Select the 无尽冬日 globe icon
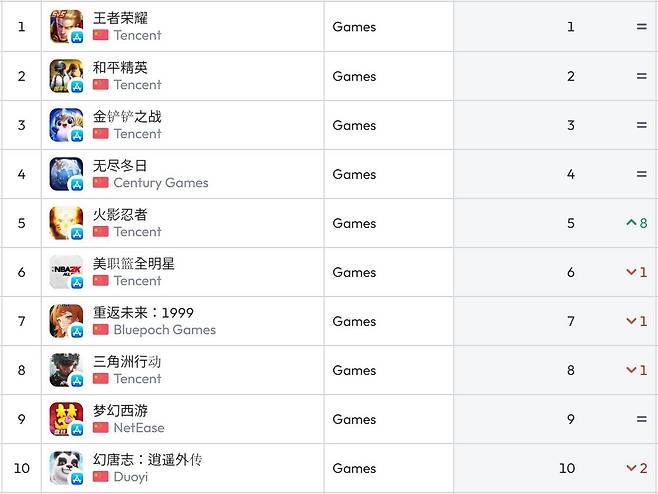 66,174
